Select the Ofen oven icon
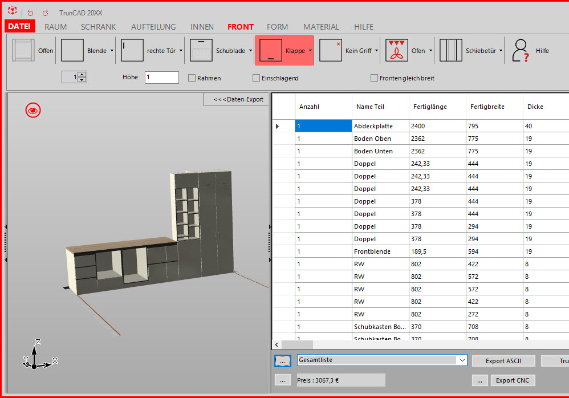Viewport: 569px width, 398px height. tap(396, 50)
